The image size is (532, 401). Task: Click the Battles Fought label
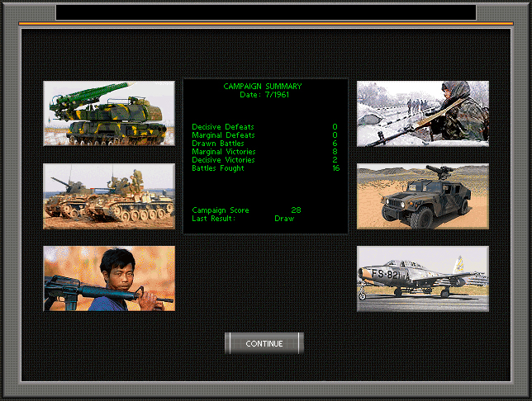(x=218, y=168)
